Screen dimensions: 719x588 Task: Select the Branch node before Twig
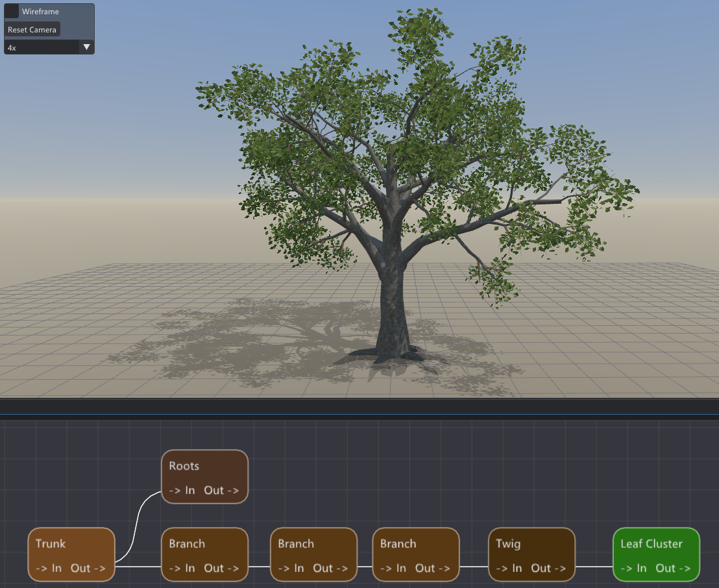pyautogui.click(x=416, y=554)
